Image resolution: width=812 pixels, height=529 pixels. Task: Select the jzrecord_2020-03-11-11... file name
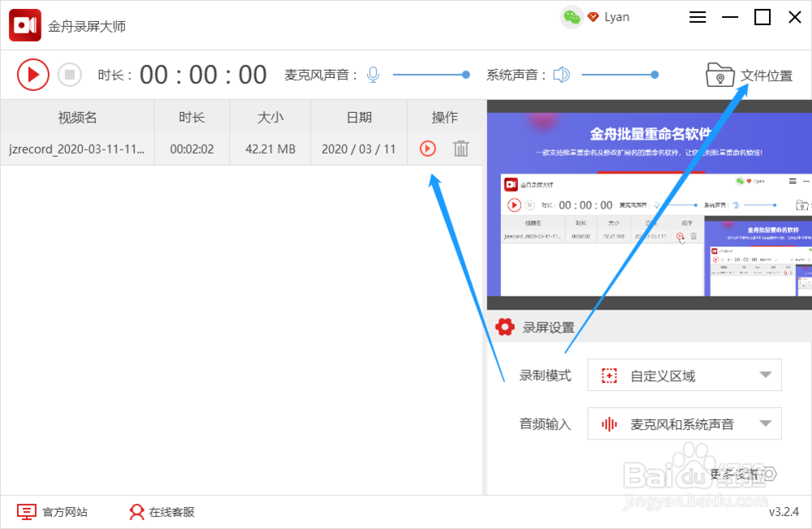(76, 150)
